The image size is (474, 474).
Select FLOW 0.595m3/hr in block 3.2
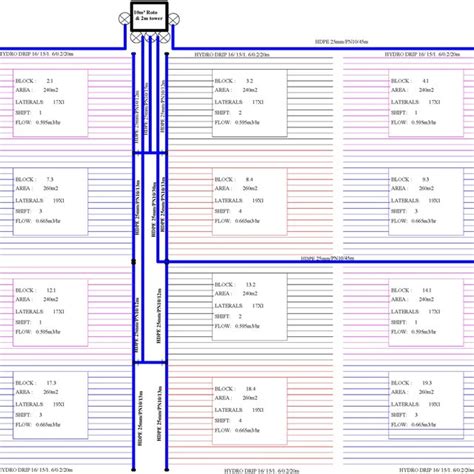[x=237, y=123]
